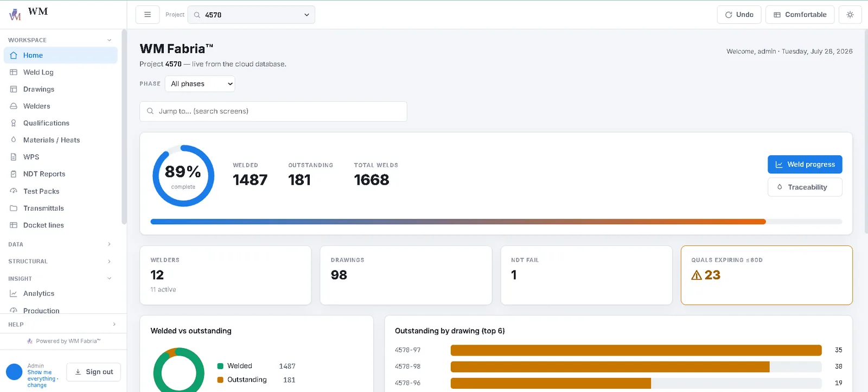Screen dimensions: 868x392
Task: Open the Weld Log page
Action: coord(61,72)
